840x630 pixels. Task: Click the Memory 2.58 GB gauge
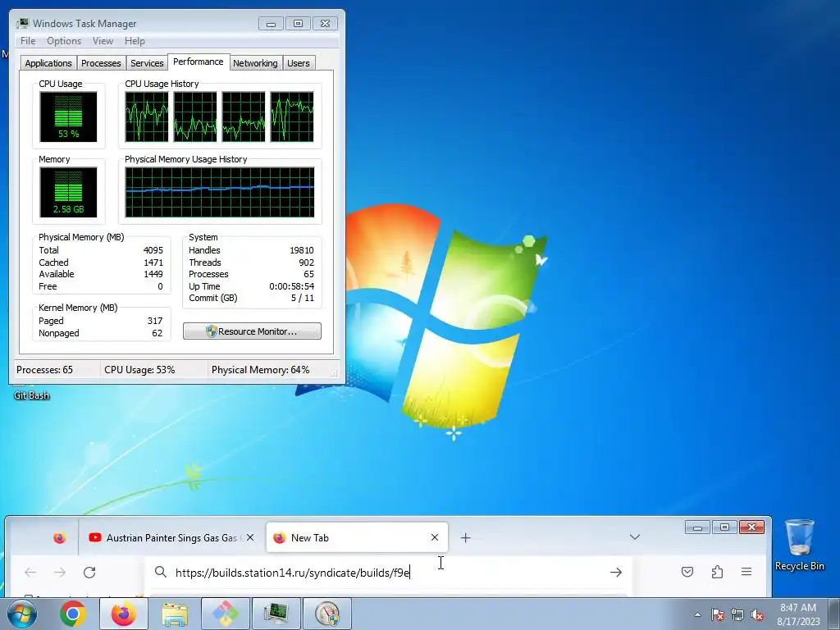coord(68,192)
